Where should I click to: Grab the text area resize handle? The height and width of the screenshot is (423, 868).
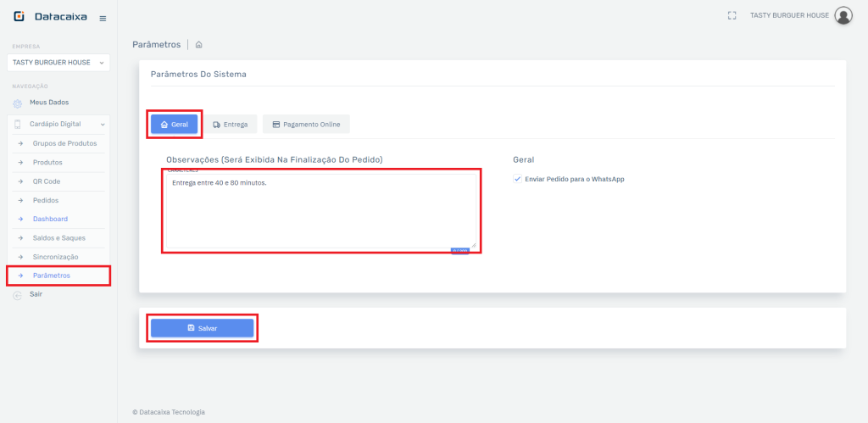coord(473,245)
